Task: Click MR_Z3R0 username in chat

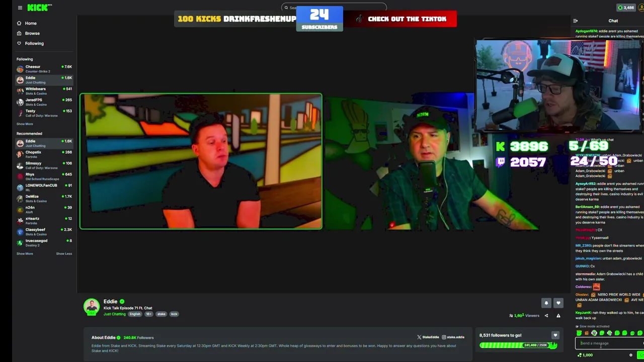Action: pyautogui.click(x=583, y=245)
